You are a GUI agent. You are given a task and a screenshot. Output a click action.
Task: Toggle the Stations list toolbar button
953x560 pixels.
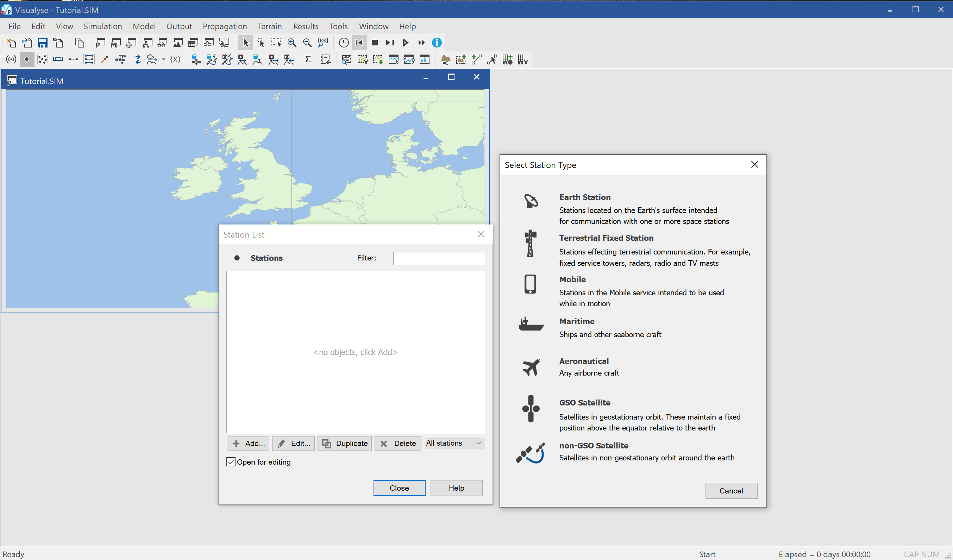click(x=26, y=59)
